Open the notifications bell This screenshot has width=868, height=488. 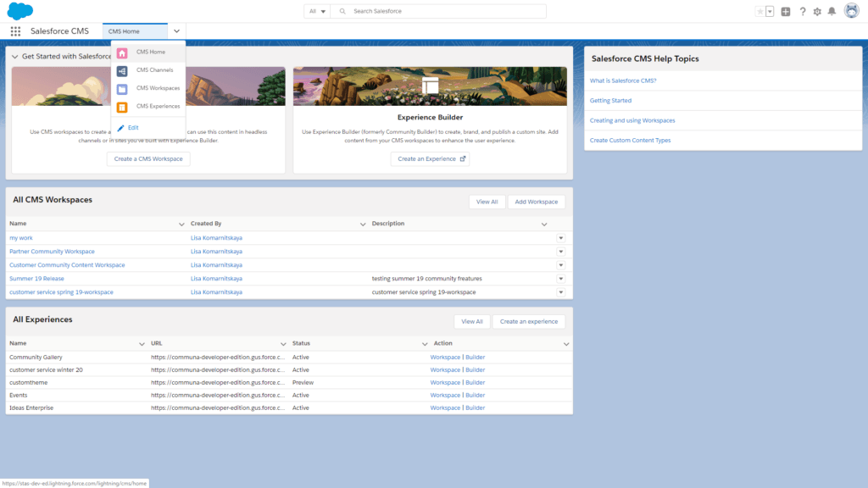832,11
